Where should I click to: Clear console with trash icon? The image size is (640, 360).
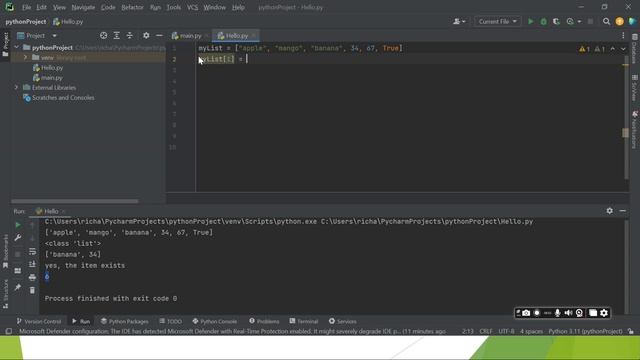click(32, 290)
